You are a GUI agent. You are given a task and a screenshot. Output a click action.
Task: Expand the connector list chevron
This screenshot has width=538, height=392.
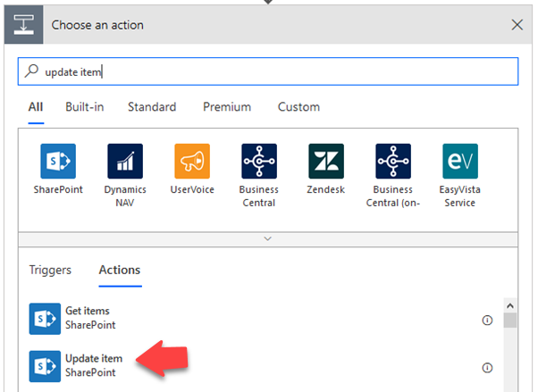click(x=267, y=238)
